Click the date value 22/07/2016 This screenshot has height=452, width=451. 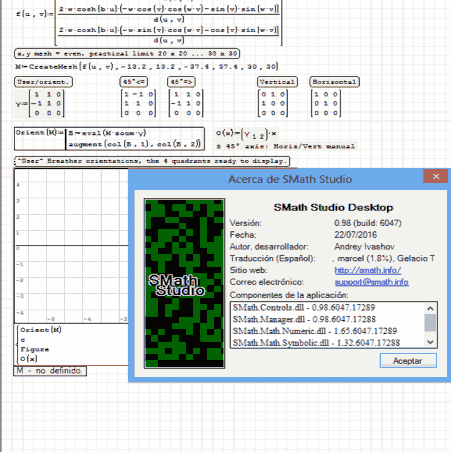click(x=355, y=235)
